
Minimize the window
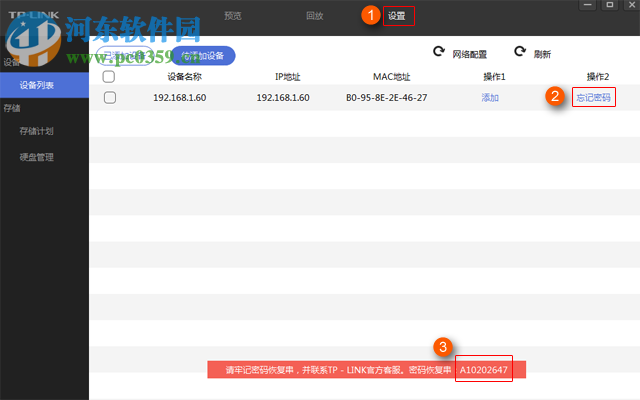tap(588, 5)
